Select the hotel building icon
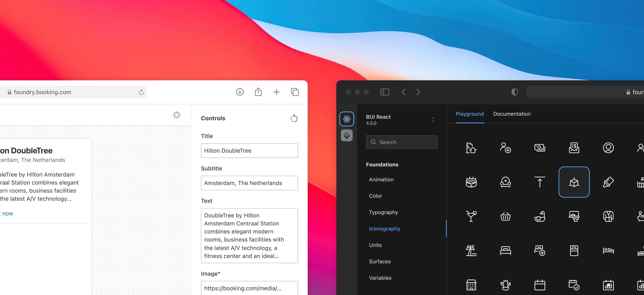Image resolution: width=644 pixels, height=295 pixels. point(471,285)
